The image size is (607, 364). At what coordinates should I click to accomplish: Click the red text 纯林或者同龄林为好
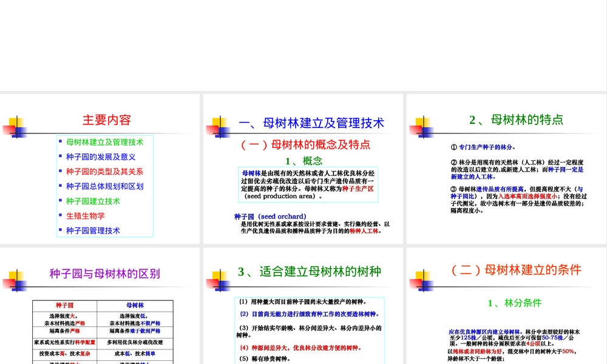(x=478, y=351)
